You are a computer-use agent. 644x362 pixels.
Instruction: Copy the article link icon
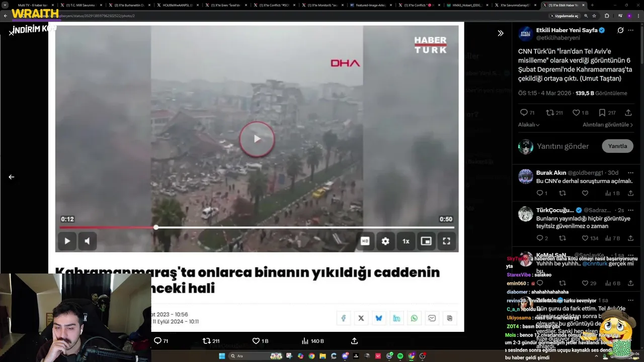[449, 318]
